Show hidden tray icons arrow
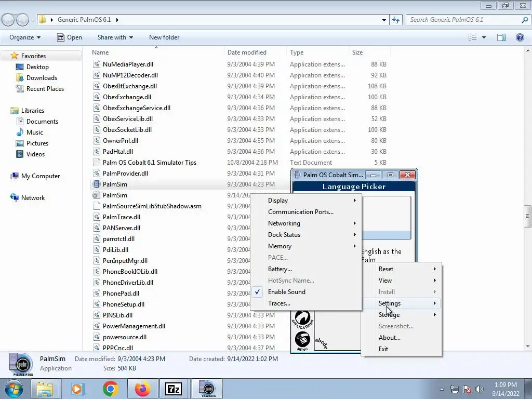 click(442, 389)
